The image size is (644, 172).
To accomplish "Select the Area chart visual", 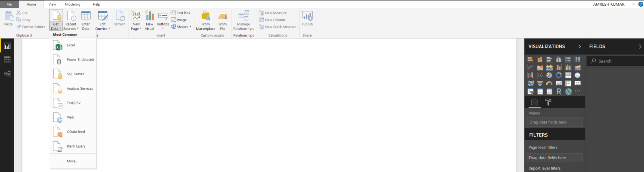I will (x=540, y=67).
